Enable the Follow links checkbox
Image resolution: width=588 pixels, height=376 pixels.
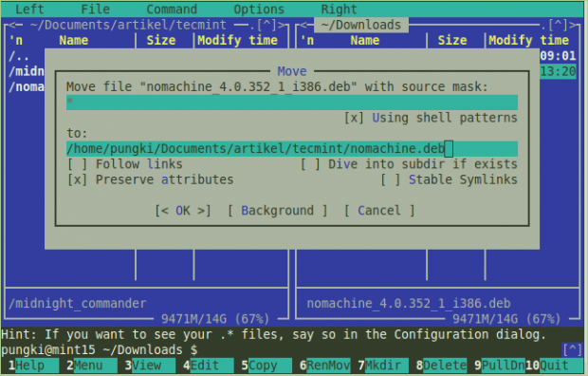point(125,164)
